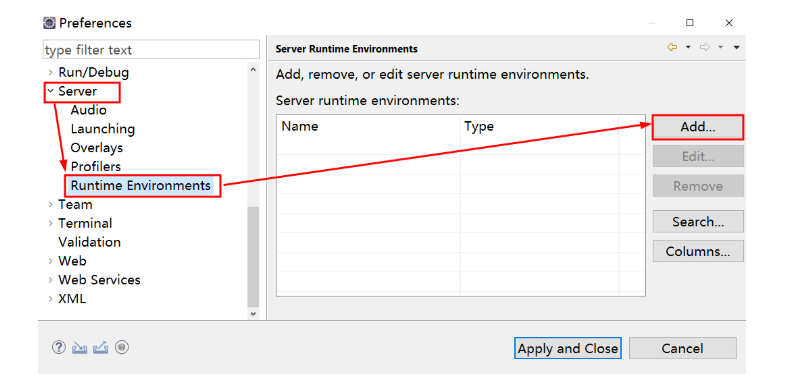Viewport: 785px width, 392px height.
Task: Click the Edit... button
Action: click(x=698, y=156)
